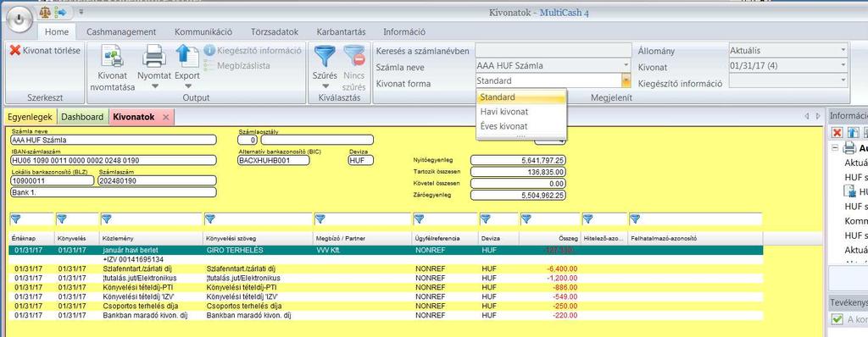Open filter above the Értéknap column
This screenshot has width=868, height=337.
[15, 219]
